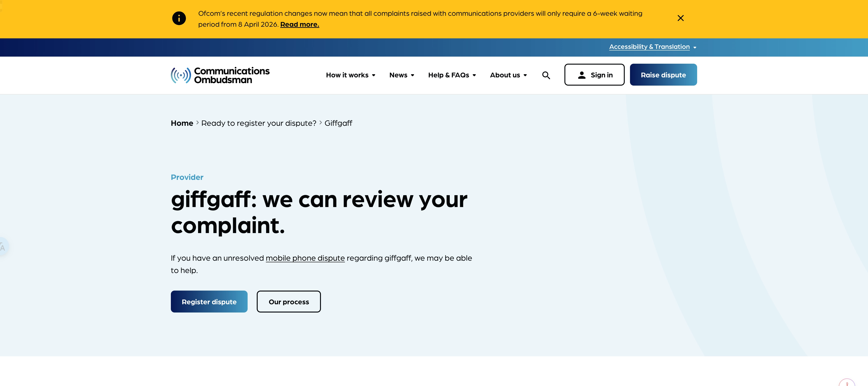This screenshot has width=868, height=386.
Task: Open the Read more link in banner
Action: (x=299, y=25)
